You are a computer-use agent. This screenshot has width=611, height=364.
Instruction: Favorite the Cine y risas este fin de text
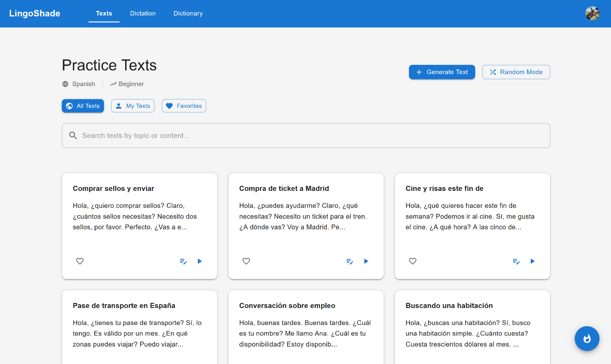click(412, 261)
